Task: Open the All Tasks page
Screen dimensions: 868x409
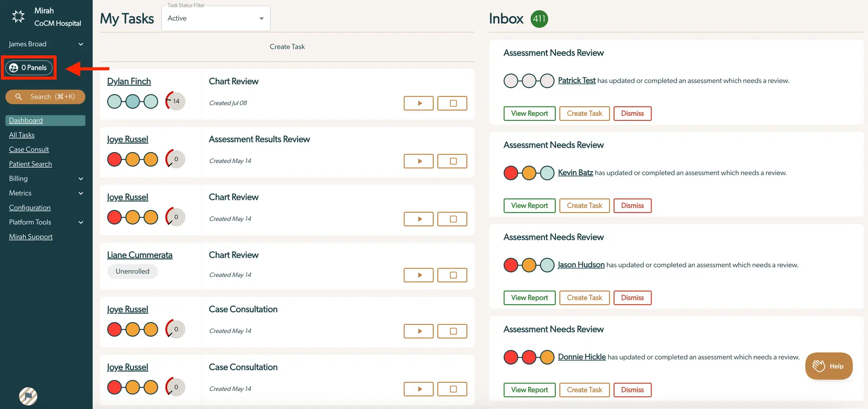Action: tap(22, 134)
